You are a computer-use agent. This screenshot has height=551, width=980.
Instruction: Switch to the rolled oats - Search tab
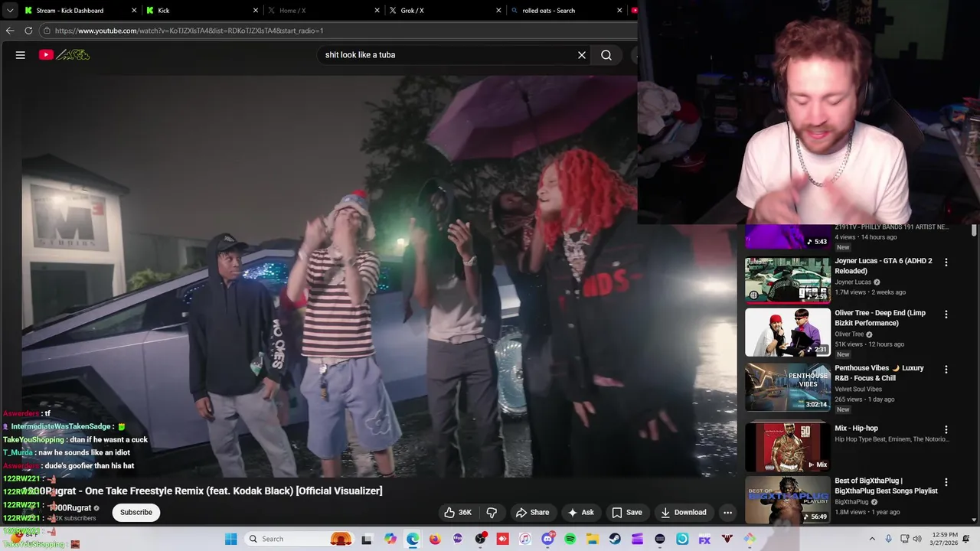click(565, 11)
